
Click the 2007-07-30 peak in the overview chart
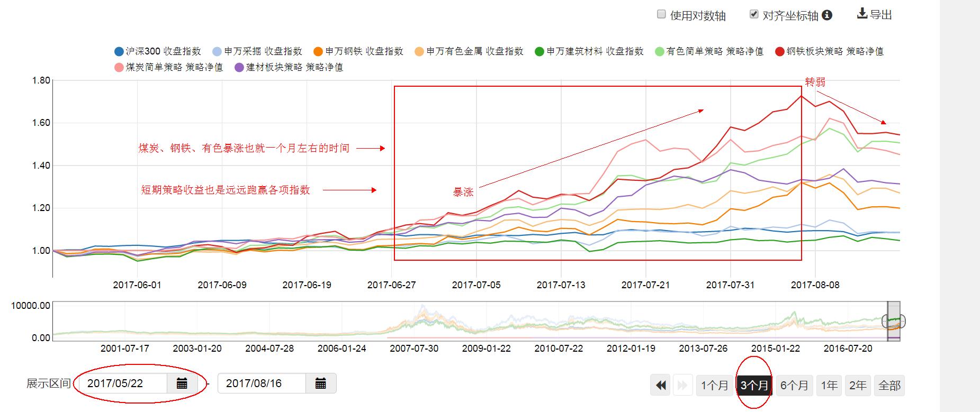click(422, 307)
